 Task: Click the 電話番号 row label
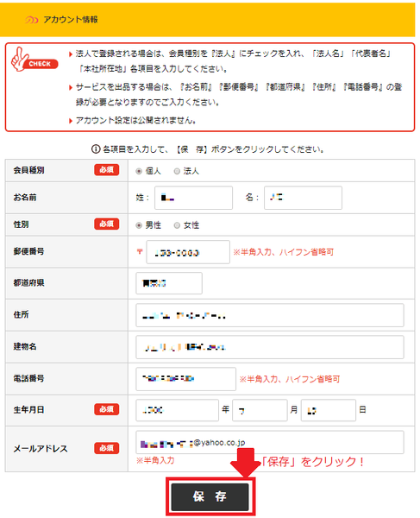click(x=28, y=378)
